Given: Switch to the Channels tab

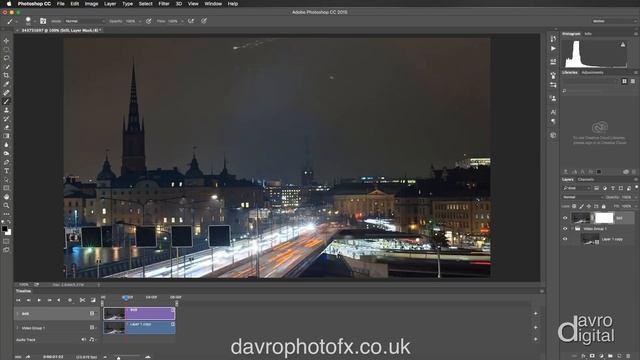Looking at the screenshot, I should pyautogui.click(x=586, y=180).
